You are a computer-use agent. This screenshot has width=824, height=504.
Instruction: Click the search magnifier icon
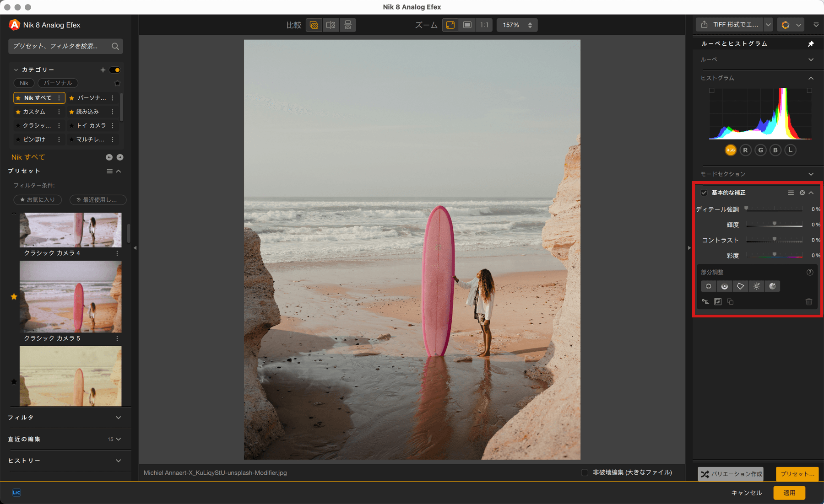click(x=115, y=46)
